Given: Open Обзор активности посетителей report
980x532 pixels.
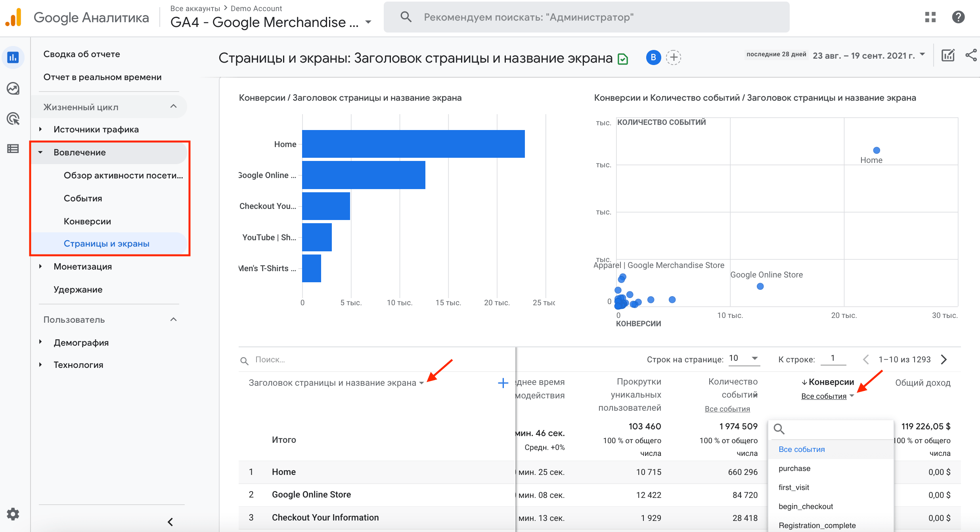Looking at the screenshot, I should coord(123,175).
